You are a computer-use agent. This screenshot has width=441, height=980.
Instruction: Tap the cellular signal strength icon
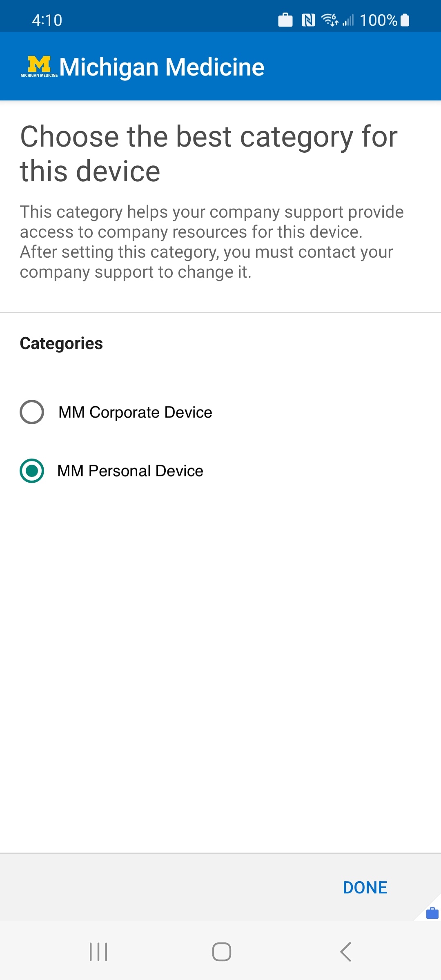[x=348, y=20]
